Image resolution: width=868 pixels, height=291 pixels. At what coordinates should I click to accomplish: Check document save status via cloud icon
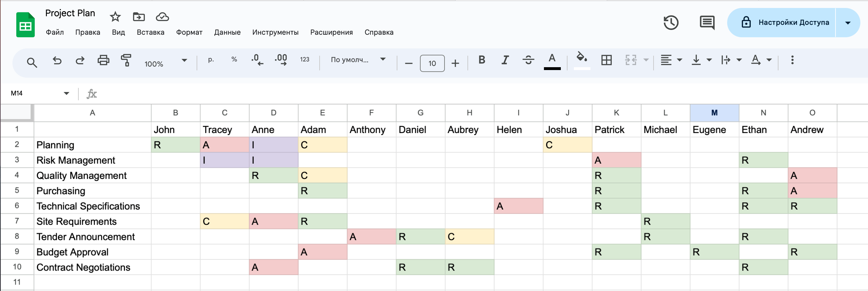[162, 16]
